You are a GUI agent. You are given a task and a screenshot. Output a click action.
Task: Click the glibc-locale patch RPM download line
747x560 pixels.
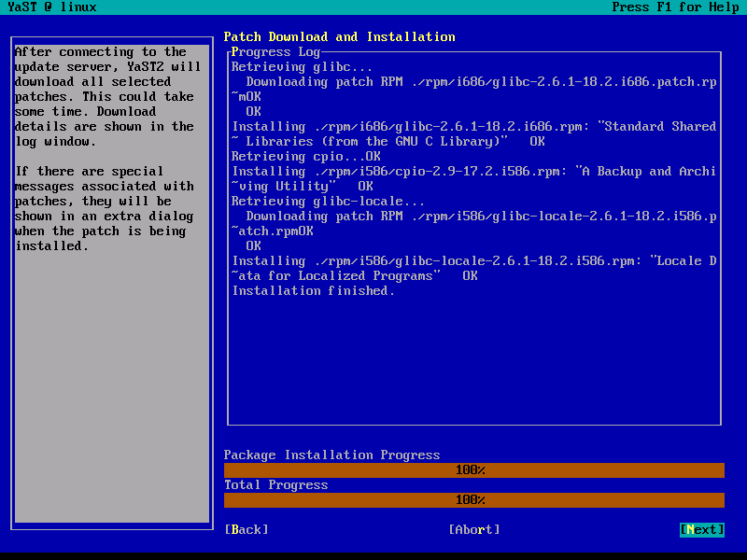(474, 223)
